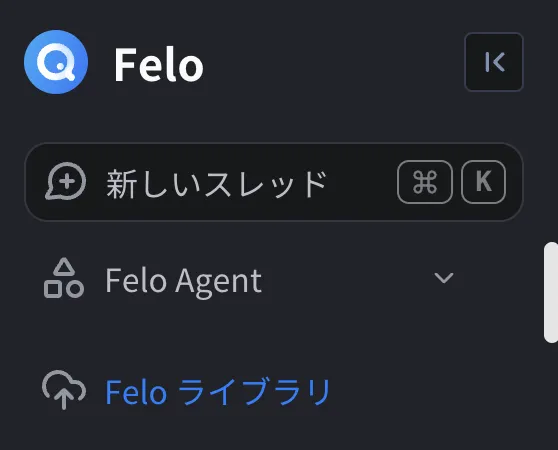Click the Felo brand name text

coord(159,65)
